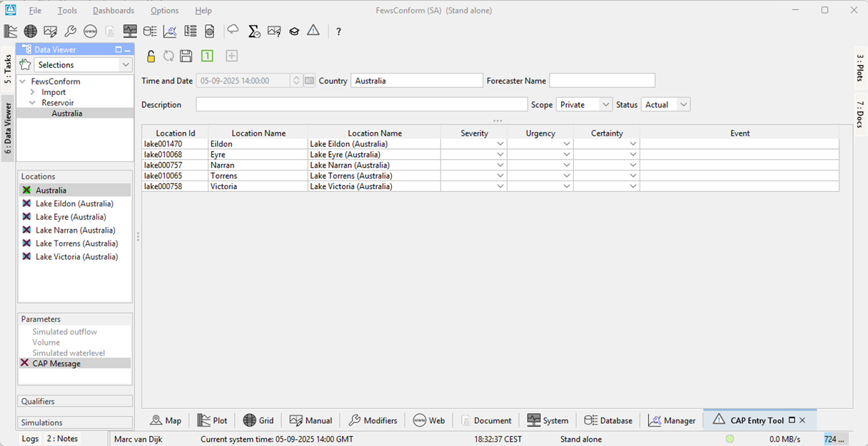868x446 pixels.
Task: Click the wrench tool icon in the toolbar
Action: (70, 31)
